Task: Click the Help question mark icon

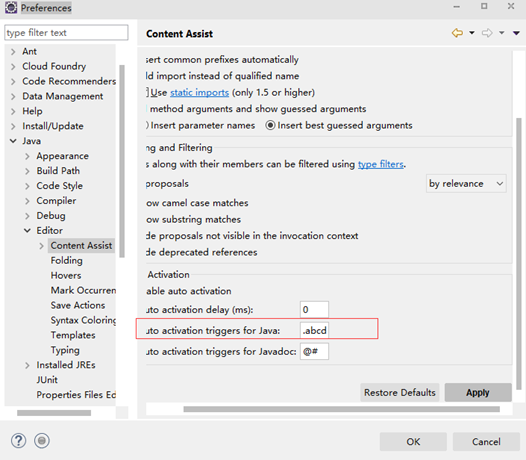Action: (18, 441)
